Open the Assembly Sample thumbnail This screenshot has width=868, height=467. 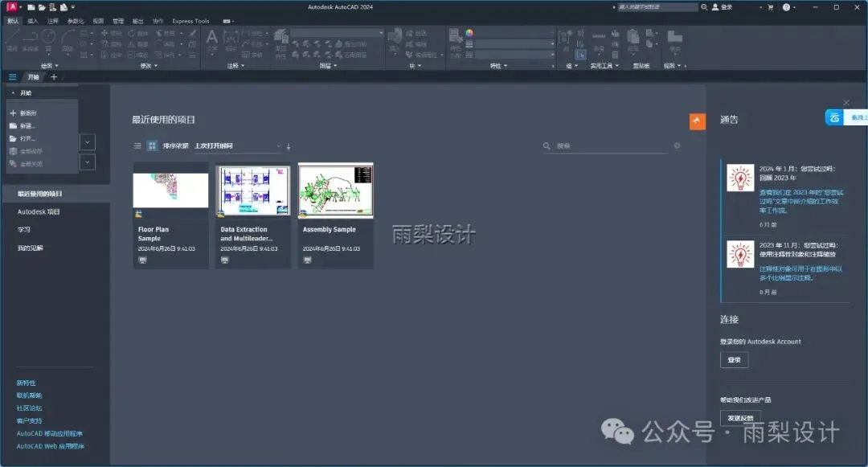pos(335,190)
